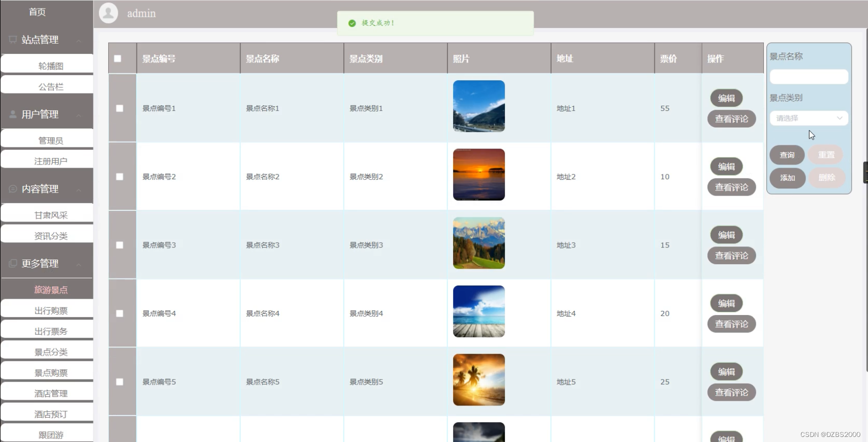
Task: Open the 轮播图 menu item
Action: pos(47,65)
